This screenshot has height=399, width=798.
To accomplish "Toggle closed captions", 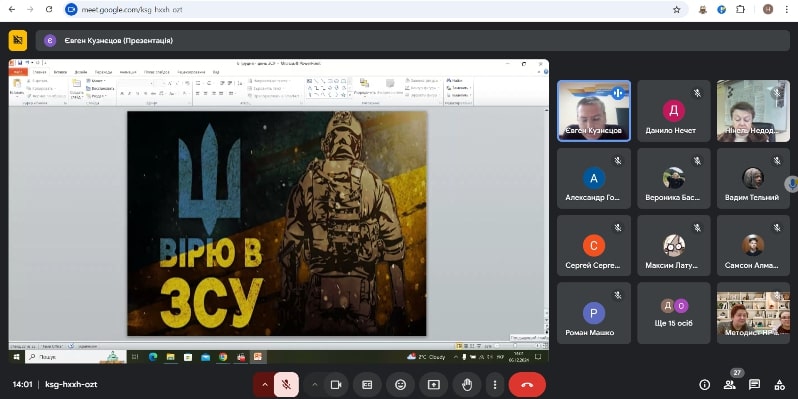I will pos(367,385).
